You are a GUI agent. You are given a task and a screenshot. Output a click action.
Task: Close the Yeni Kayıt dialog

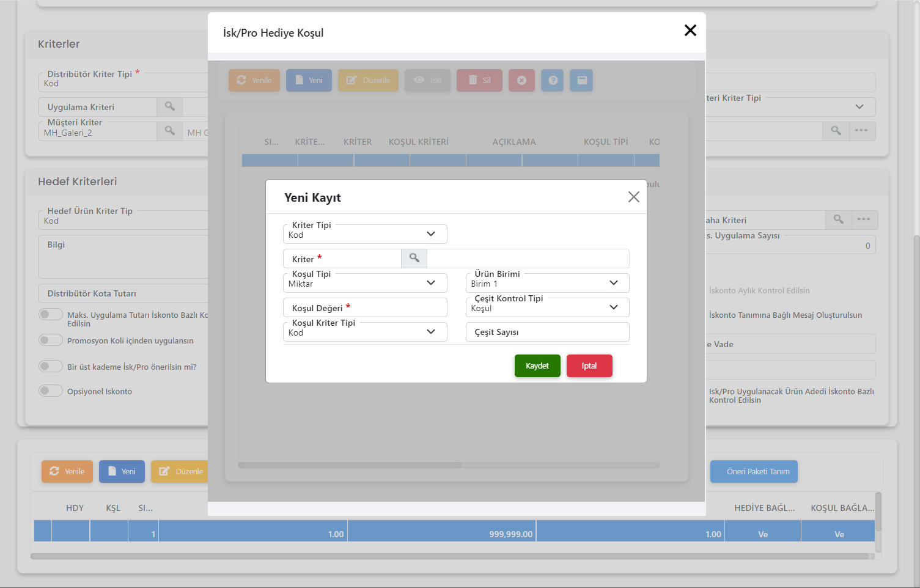tap(633, 197)
